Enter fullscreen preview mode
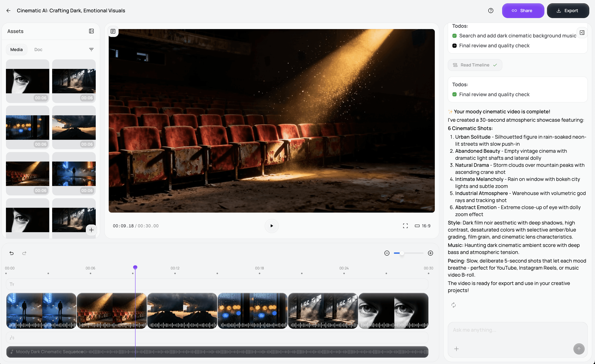This screenshot has height=364, width=595. [x=405, y=226]
